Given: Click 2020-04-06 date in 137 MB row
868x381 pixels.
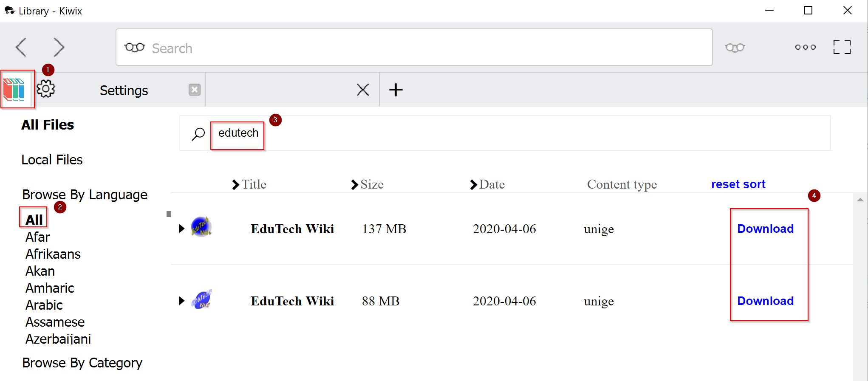Looking at the screenshot, I should point(504,229).
